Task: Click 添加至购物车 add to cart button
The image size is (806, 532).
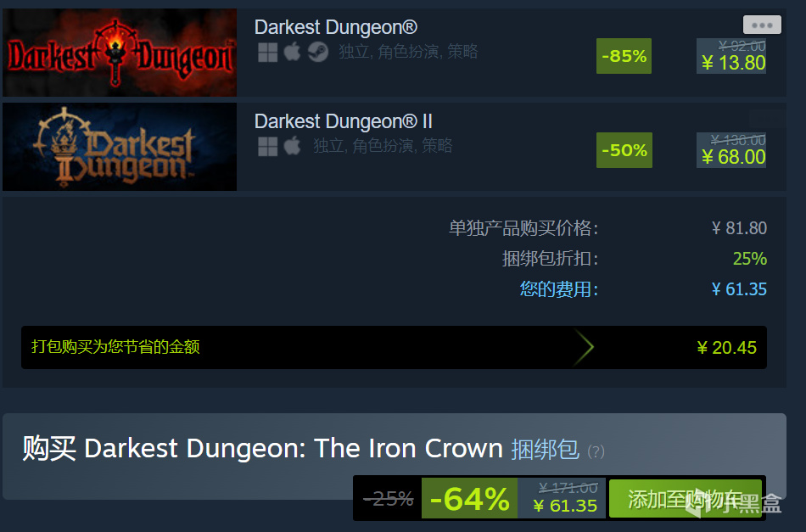Action: tap(686, 499)
